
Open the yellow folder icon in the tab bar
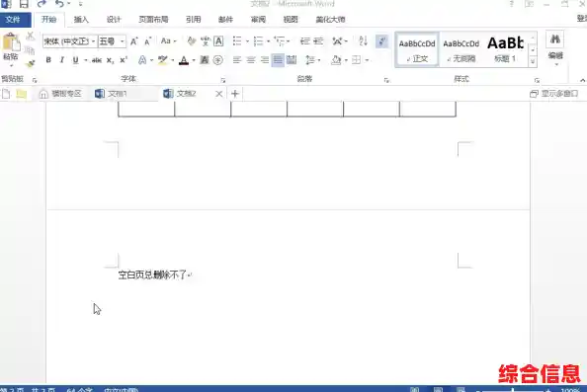(x=22, y=94)
